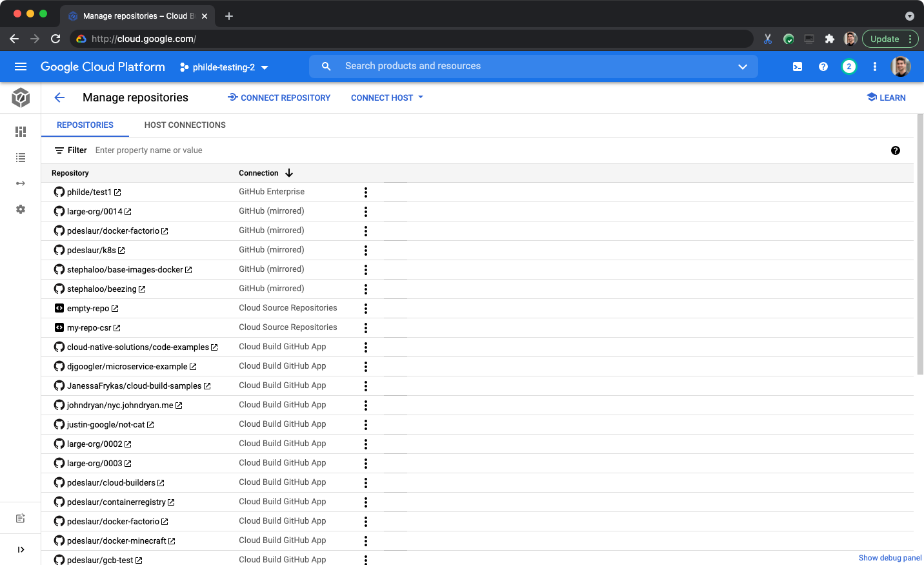Viewport: 924px width, 565px height.
Task: Click the Chrome tab search dropdown arrow
Action: (910, 16)
